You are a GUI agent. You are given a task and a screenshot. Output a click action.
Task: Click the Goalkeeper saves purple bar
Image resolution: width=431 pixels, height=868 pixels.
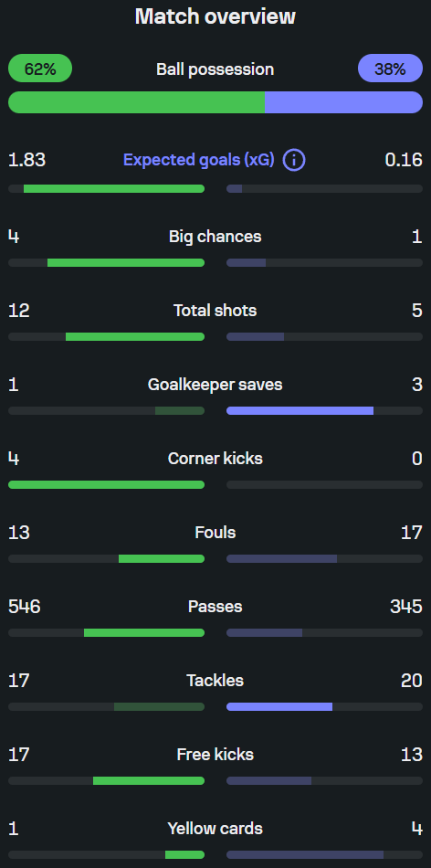(300, 411)
